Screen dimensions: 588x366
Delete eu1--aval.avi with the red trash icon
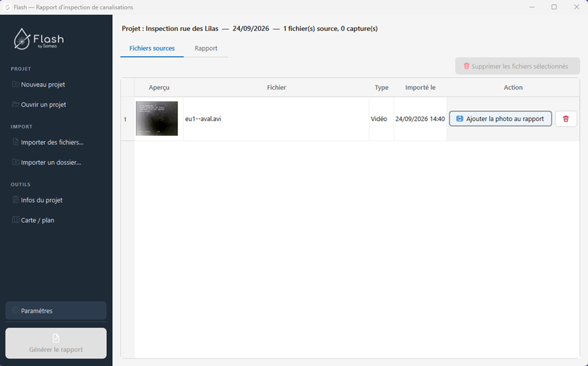click(x=566, y=119)
